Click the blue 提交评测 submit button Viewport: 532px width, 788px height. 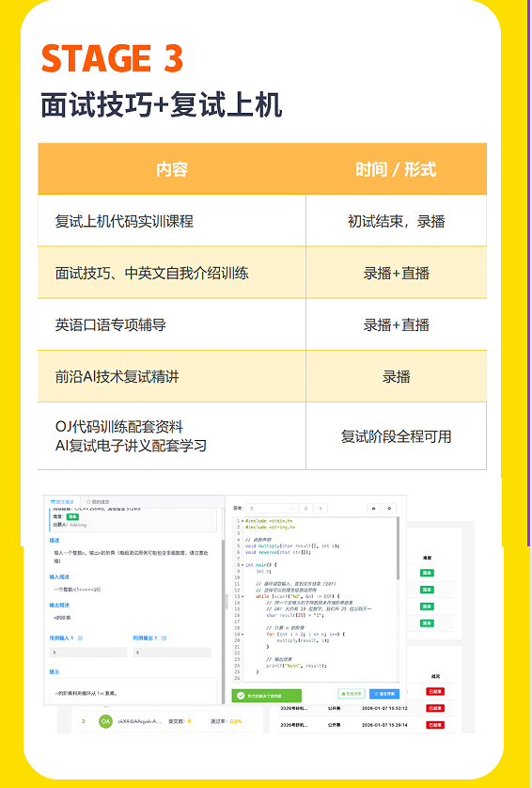(x=384, y=694)
